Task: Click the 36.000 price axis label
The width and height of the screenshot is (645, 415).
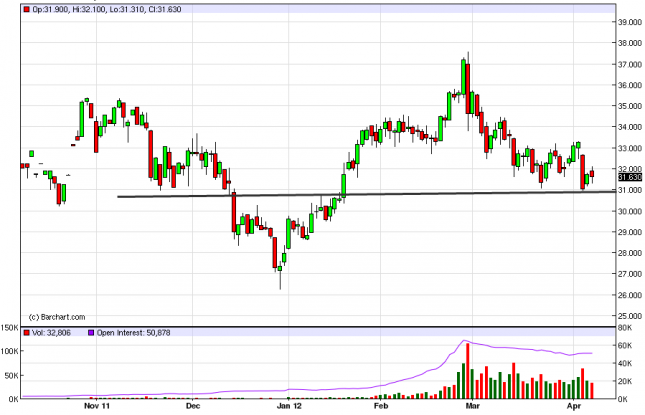Action: (629, 85)
